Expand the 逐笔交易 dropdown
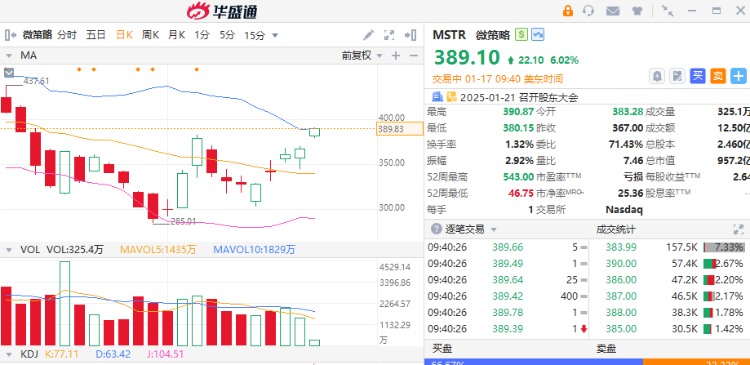Screen dimensions: 750x365 494,230
